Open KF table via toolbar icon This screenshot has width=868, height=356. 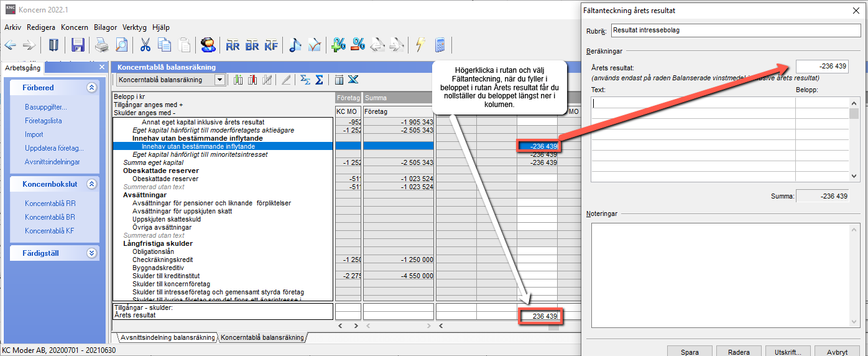pyautogui.click(x=271, y=45)
